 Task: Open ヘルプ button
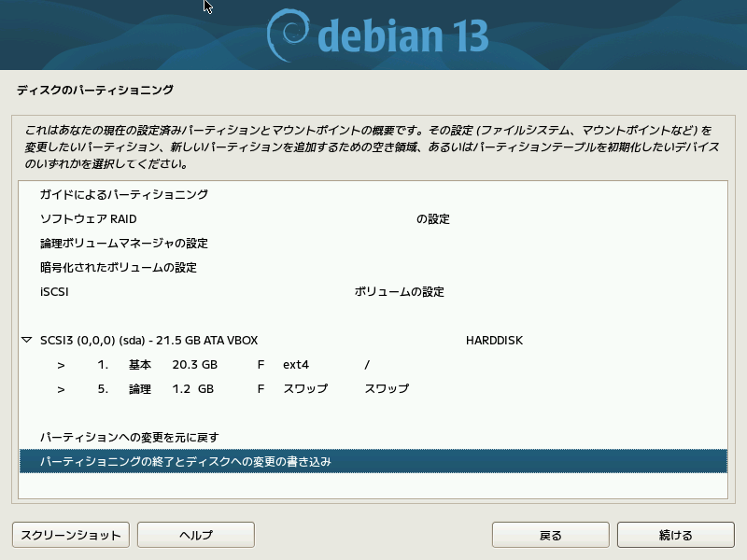196,535
